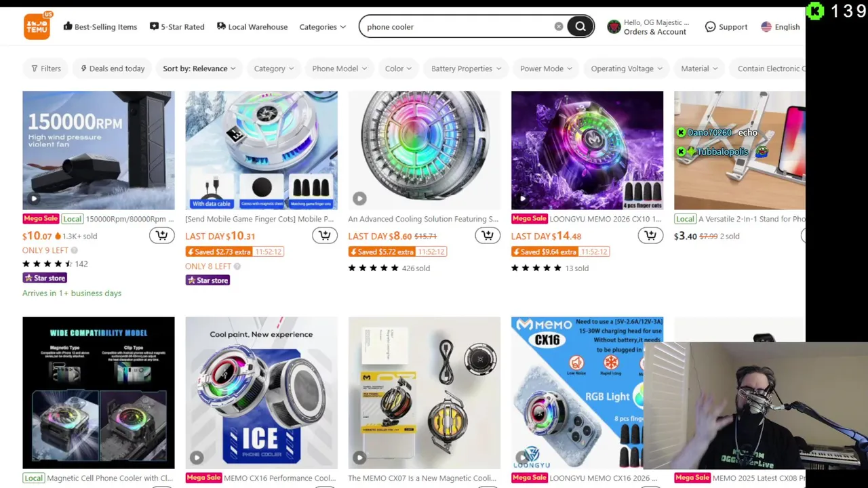Go to Best-Selling Items

tap(100, 27)
